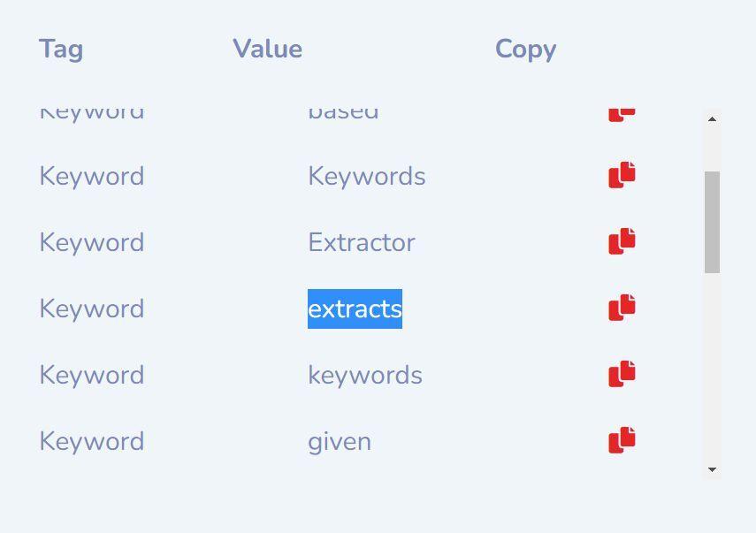Copy the lowercase 'keywords' value
Screen dimensions: 756x533
[x=622, y=374]
